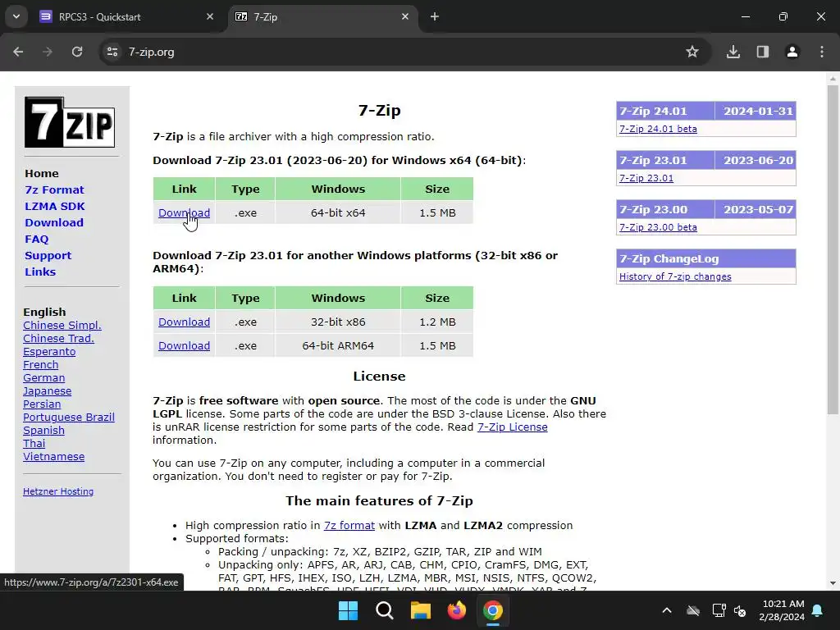Open File Explorer from the taskbar

tap(421, 610)
